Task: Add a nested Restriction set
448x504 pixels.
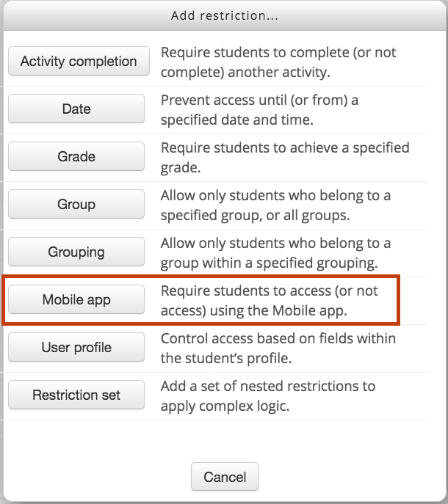Action: [76, 395]
